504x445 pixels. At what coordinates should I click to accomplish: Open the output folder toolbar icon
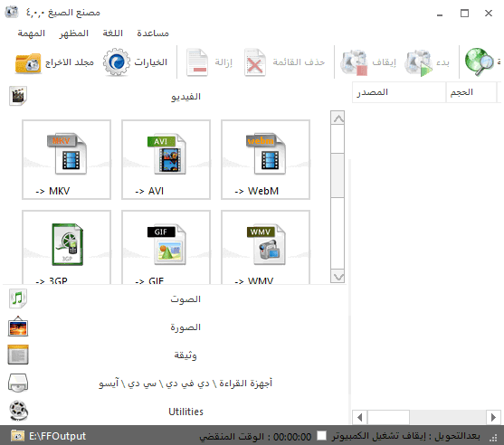(x=28, y=62)
